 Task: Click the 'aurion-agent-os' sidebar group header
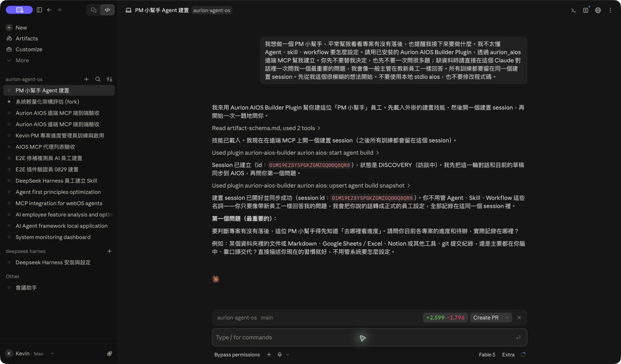tap(24, 79)
